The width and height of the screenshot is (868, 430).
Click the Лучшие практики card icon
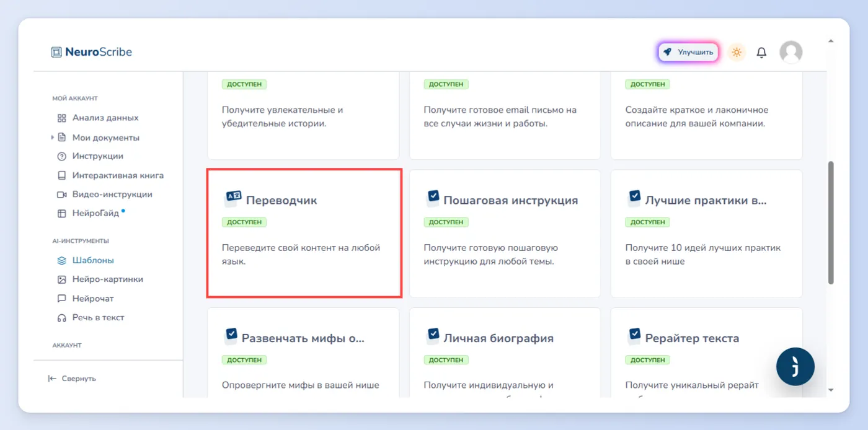pos(634,198)
